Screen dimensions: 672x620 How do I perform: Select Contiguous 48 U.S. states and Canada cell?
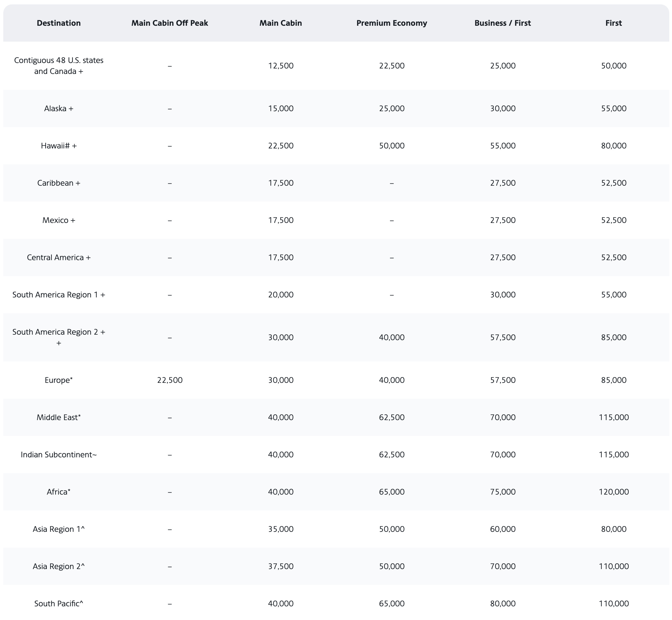coord(59,66)
